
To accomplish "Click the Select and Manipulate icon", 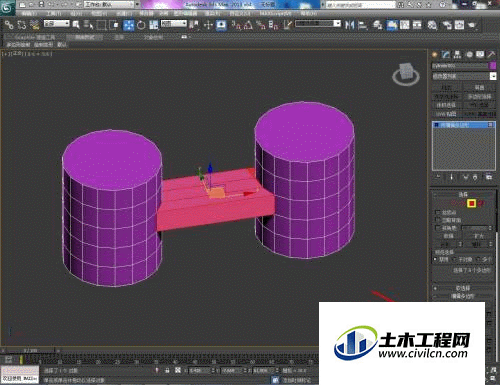I will click(208, 25).
